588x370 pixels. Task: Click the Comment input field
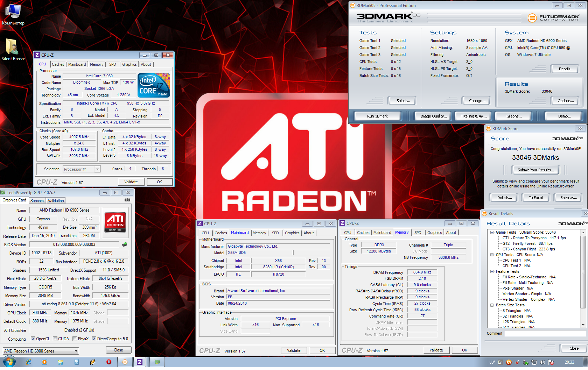[545, 333]
